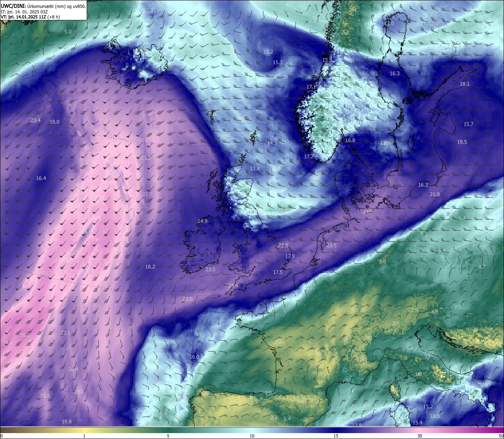504x439 pixels.
Task: Click the 13.9 value label
Action: click(x=357, y=425)
